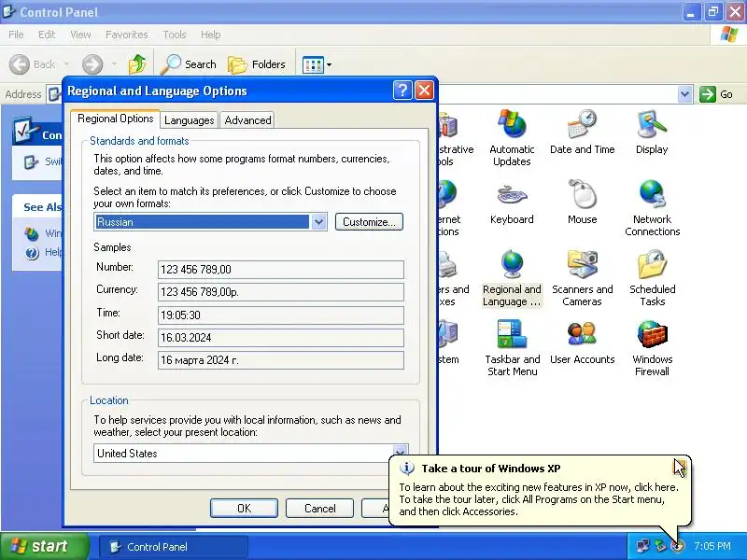The width and height of the screenshot is (747, 560).
Task: Expand the Russian formats dropdown
Action: 318,222
